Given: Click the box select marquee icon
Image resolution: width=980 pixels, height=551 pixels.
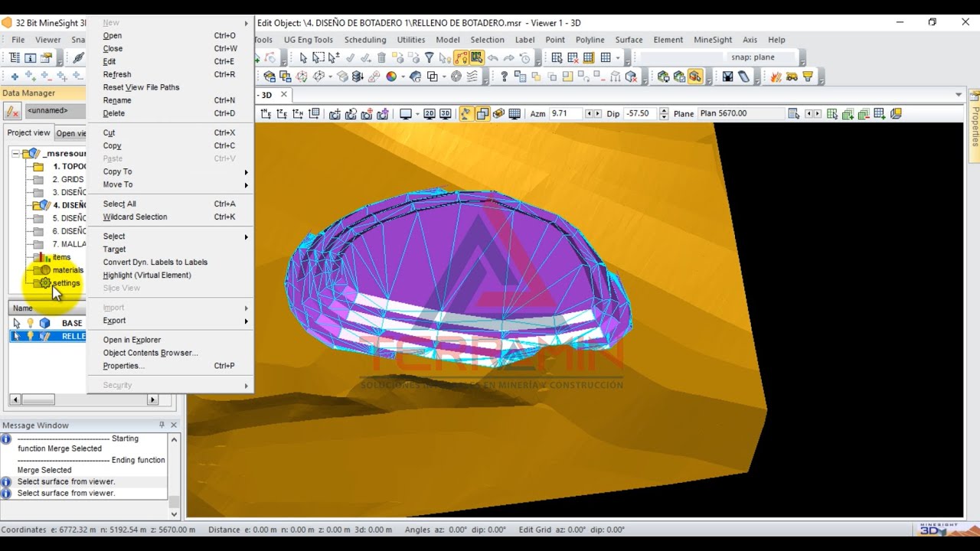Looking at the screenshot, I should (318, 57).
